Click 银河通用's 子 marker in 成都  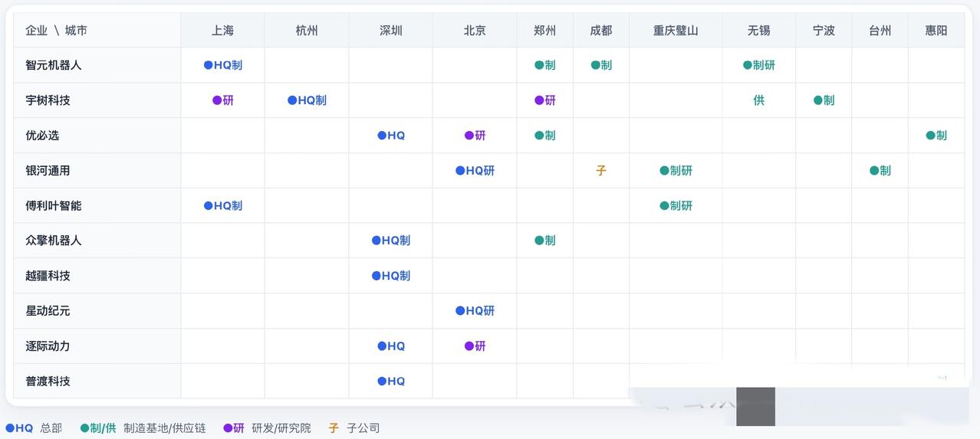601,171
